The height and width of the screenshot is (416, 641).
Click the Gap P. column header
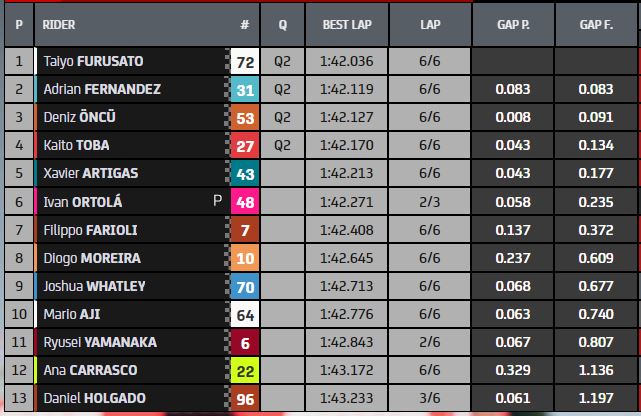coord(514,23)
